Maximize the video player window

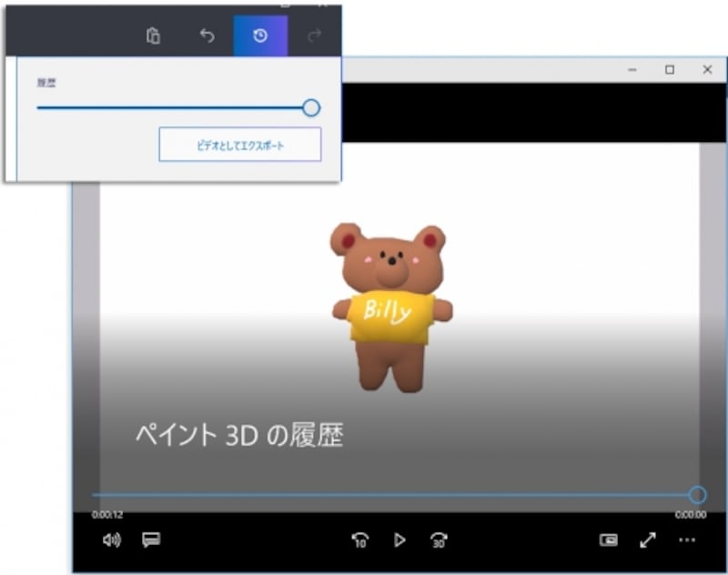click(x=670, y=70)
